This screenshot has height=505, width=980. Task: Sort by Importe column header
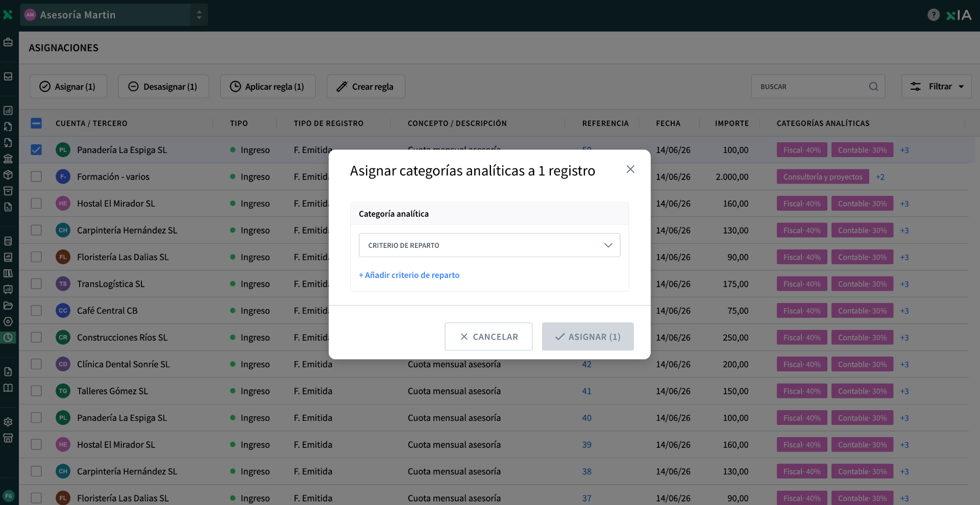[x=732, y=123]
